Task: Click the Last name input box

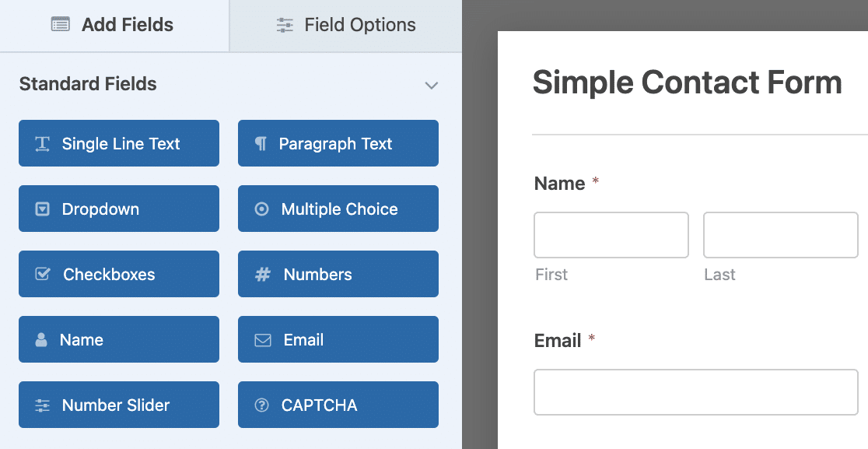Action: (x=780, y=235)
